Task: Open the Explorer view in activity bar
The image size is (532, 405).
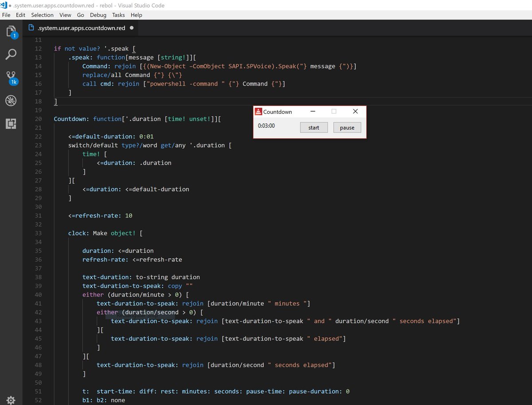Action: [x=11, y=31]
